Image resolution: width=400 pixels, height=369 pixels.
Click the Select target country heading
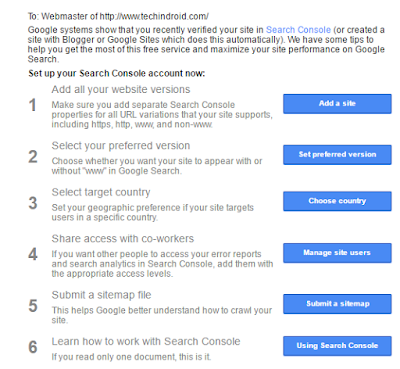(x=101, y=192)
